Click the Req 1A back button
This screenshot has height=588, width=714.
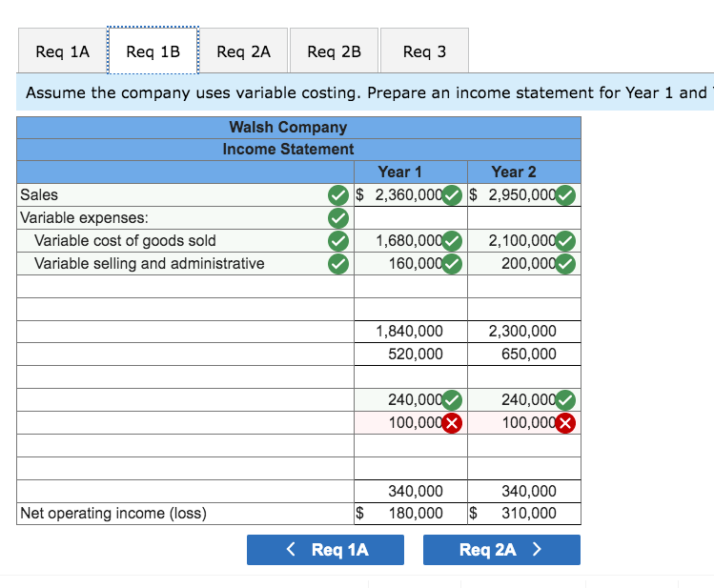[x=325, y=550]
